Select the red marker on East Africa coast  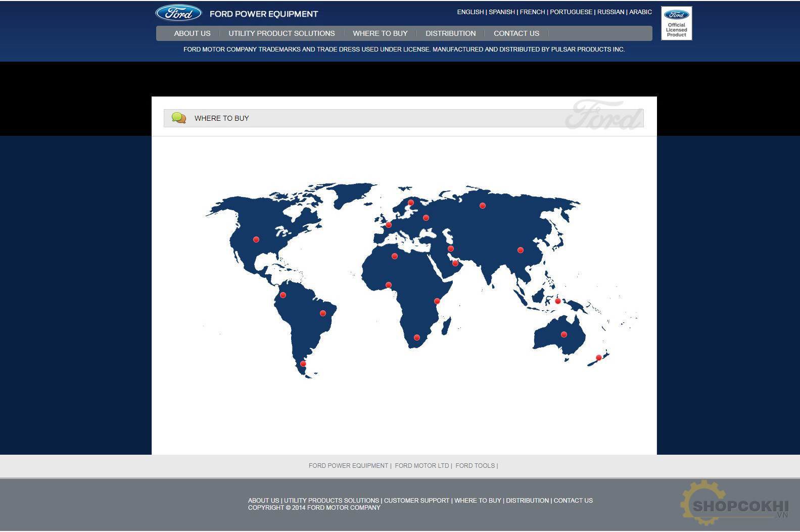pyautogui.click(x=437, y=301)
